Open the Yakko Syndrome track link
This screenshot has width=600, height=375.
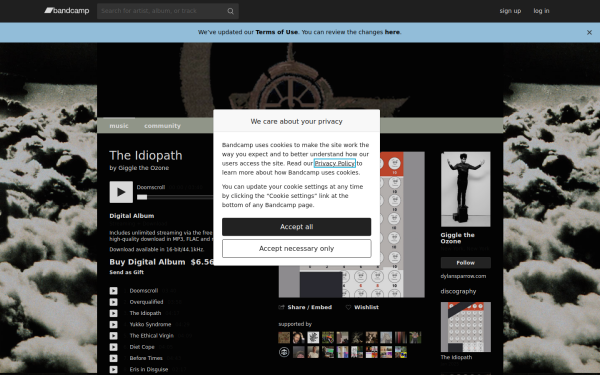click(x=150, y=324)
